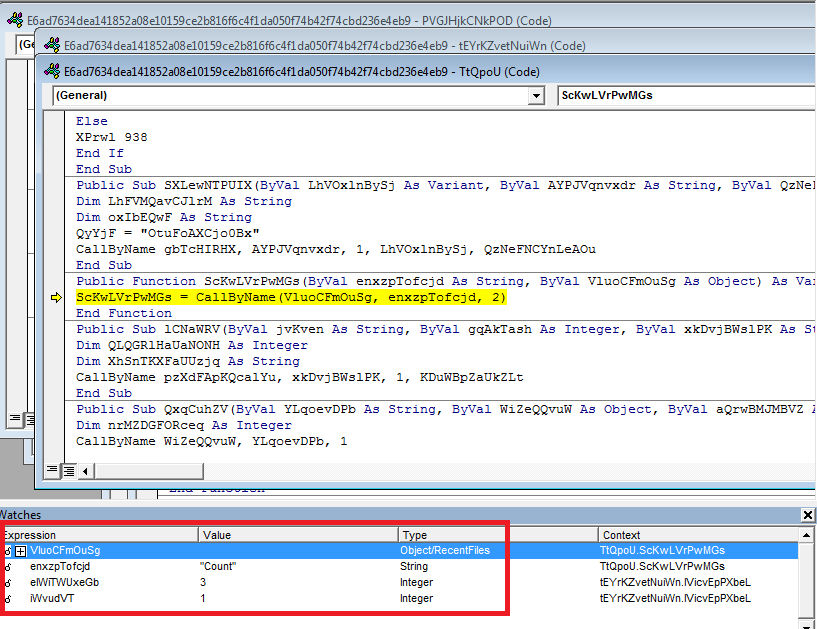Click the horizontal scrollbar left arrow in code window

click(85, 470)
